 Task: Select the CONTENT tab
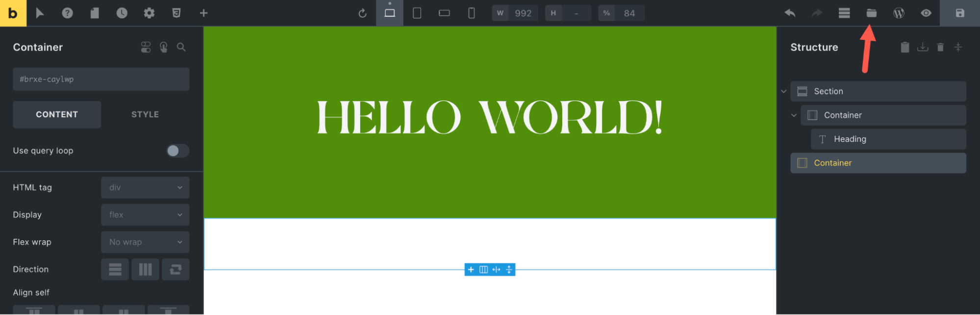pos(57,114)
